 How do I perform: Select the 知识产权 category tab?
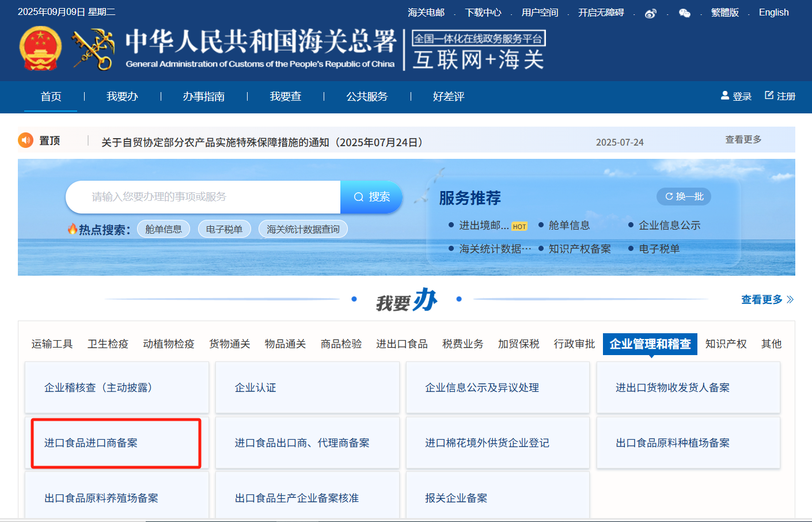pos(726,344)
